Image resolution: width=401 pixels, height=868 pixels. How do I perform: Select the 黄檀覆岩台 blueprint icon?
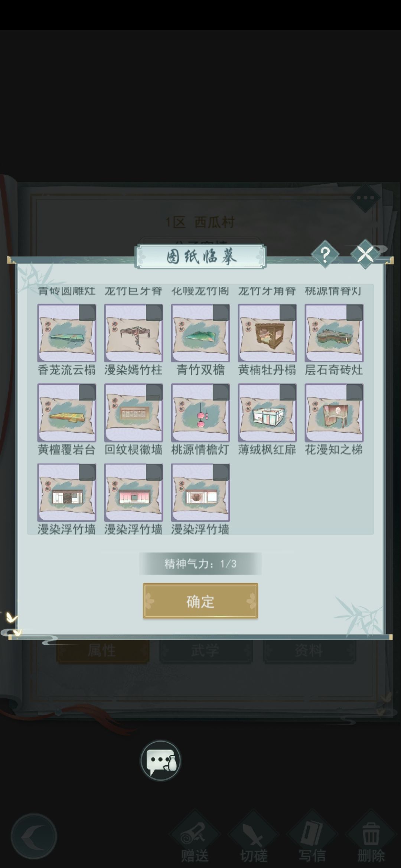coord(67,413)
